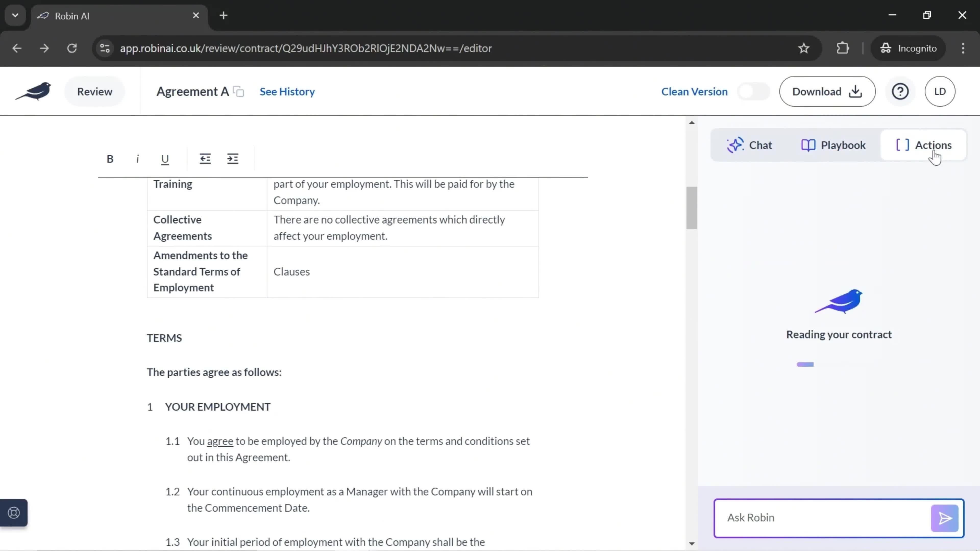Open the Chat panel
The width and height of the screenshot is (980, 551).
749,145
